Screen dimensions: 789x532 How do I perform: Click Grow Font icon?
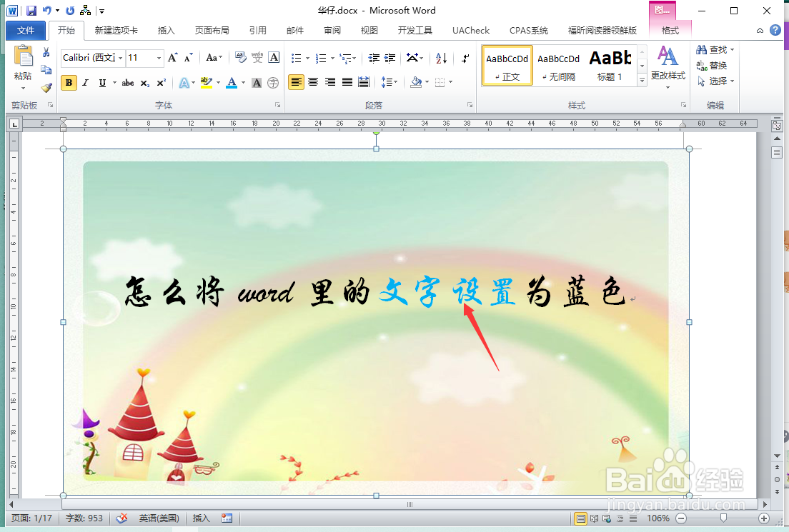point(173,58)
